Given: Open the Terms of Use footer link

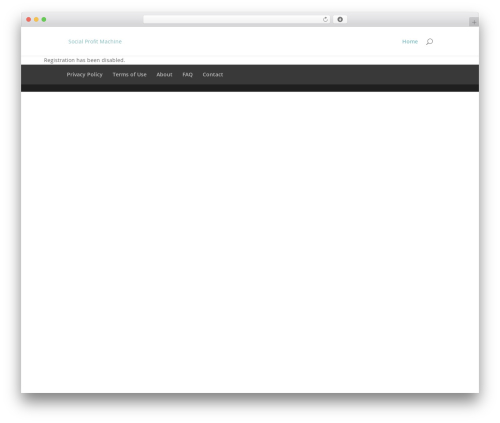Looking at the screenshot, I should point(130,74).
